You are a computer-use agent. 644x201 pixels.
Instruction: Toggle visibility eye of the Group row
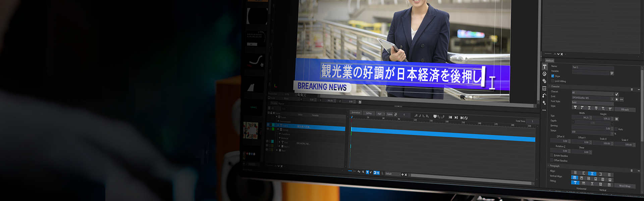coord(268,129)
